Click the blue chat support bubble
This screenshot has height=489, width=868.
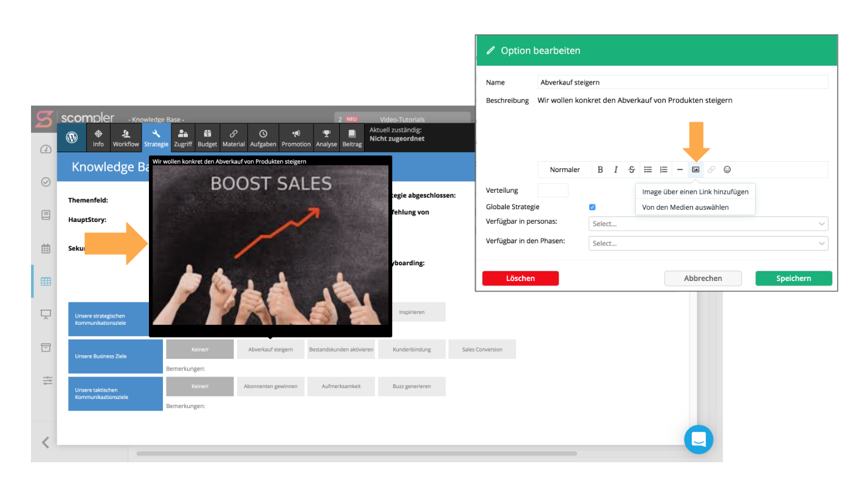[x=698, y=439]
